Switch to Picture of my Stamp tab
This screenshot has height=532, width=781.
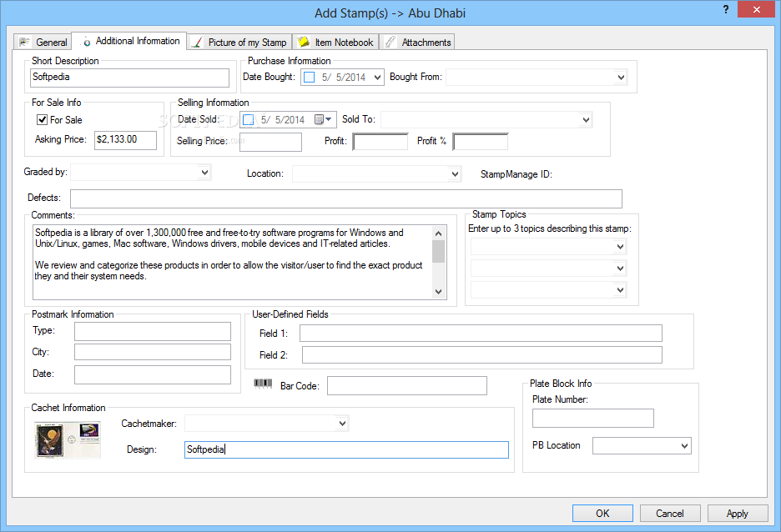coord(239,43)
